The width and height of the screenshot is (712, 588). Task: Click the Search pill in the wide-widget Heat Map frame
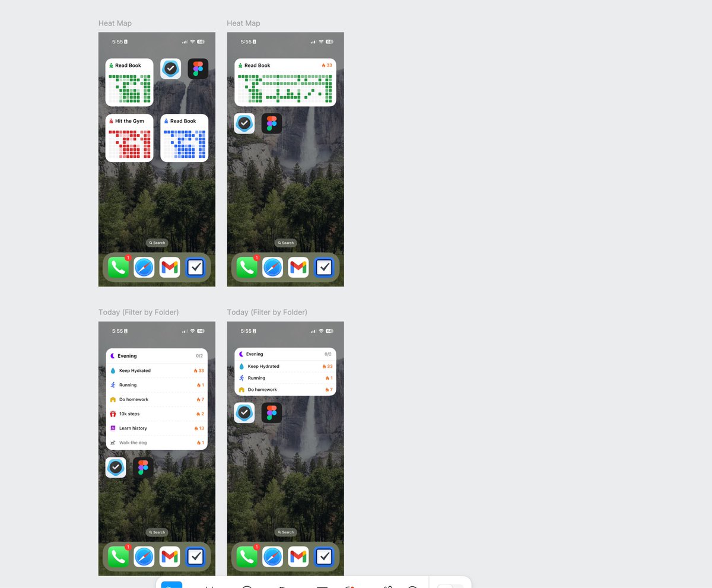[286, 243]
